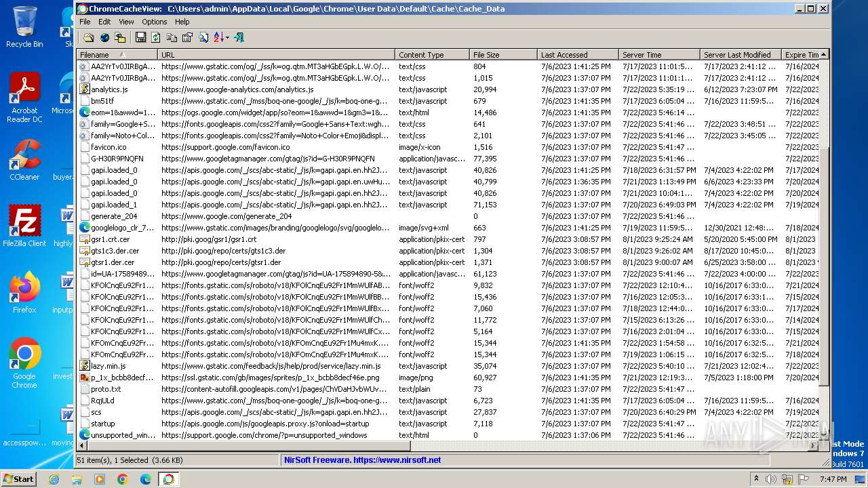Viewport: 868px width, 488px height.
Task: Open link in web browser globe icon
Action: pos(104,38)
